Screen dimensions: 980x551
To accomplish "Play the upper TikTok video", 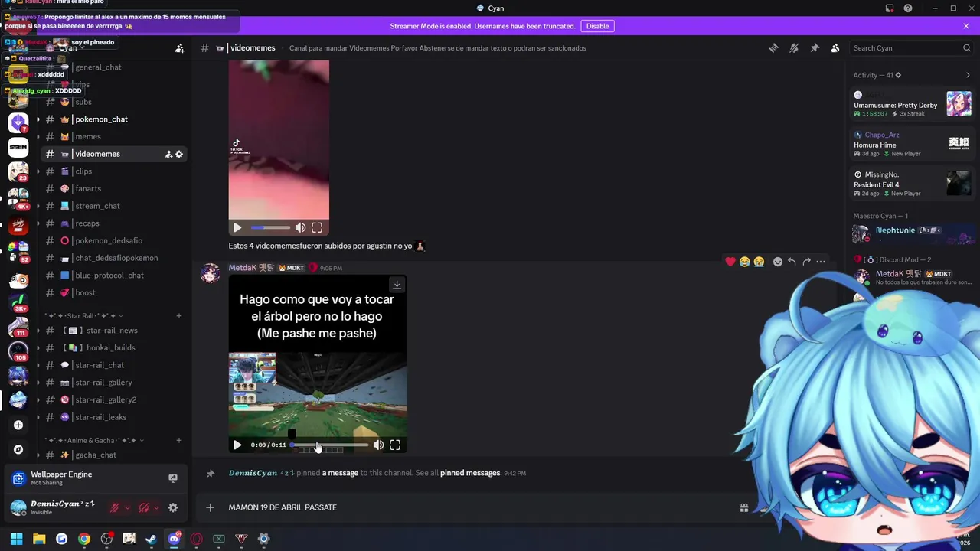I will click(x=237, y=227).
